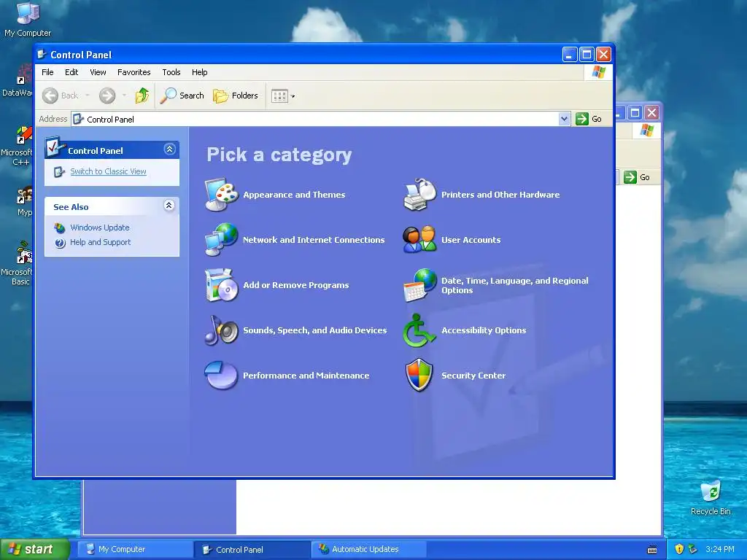Click Appearance and Themes text link
This screenshot has width=747, height=560.
pos(294,194)
